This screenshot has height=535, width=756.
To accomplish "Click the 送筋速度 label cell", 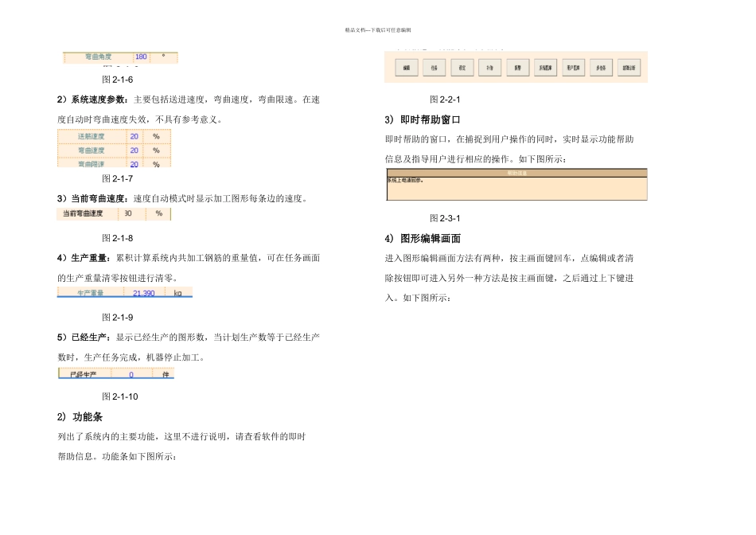I will tap(92, 136).
